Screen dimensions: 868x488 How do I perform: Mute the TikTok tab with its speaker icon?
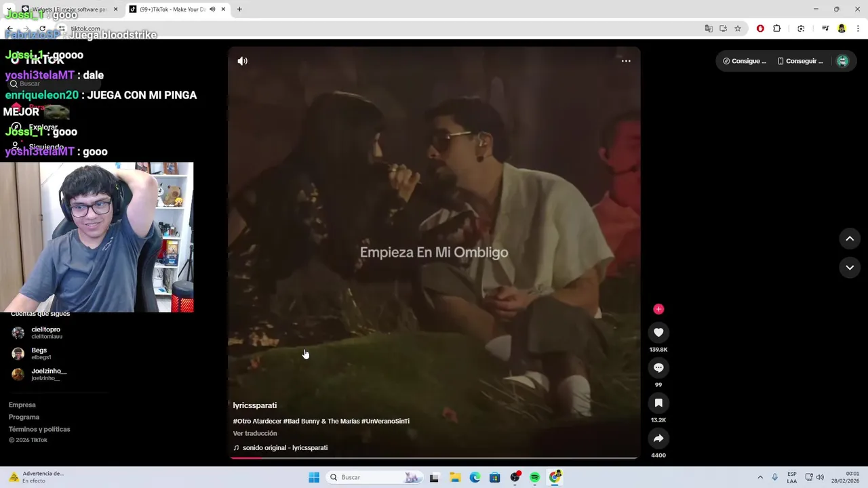[x=212, y=9]
